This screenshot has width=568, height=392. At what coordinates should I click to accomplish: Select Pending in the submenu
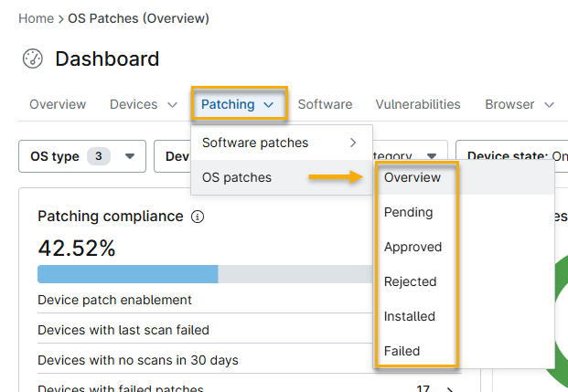point(409,212)
